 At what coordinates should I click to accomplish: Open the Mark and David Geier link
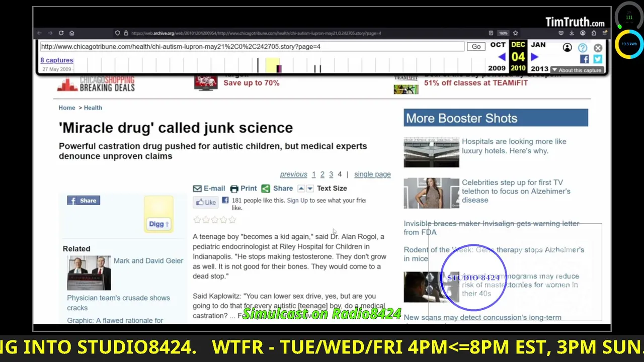148,261
